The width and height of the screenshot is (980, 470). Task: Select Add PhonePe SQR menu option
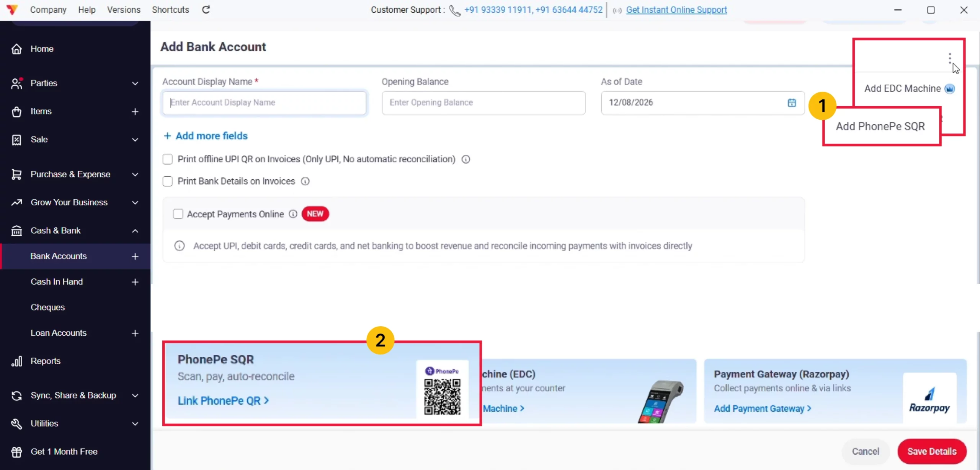(x=880, y=126)
